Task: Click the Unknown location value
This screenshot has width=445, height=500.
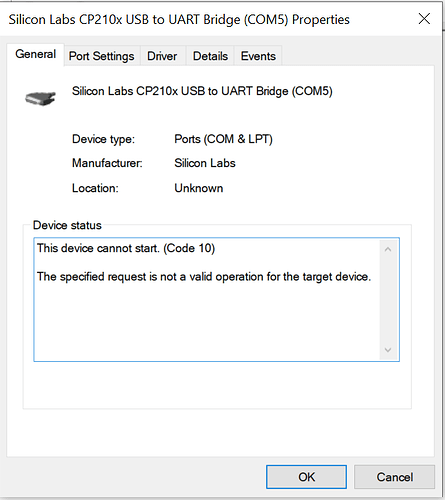Action: pos(199,188)
